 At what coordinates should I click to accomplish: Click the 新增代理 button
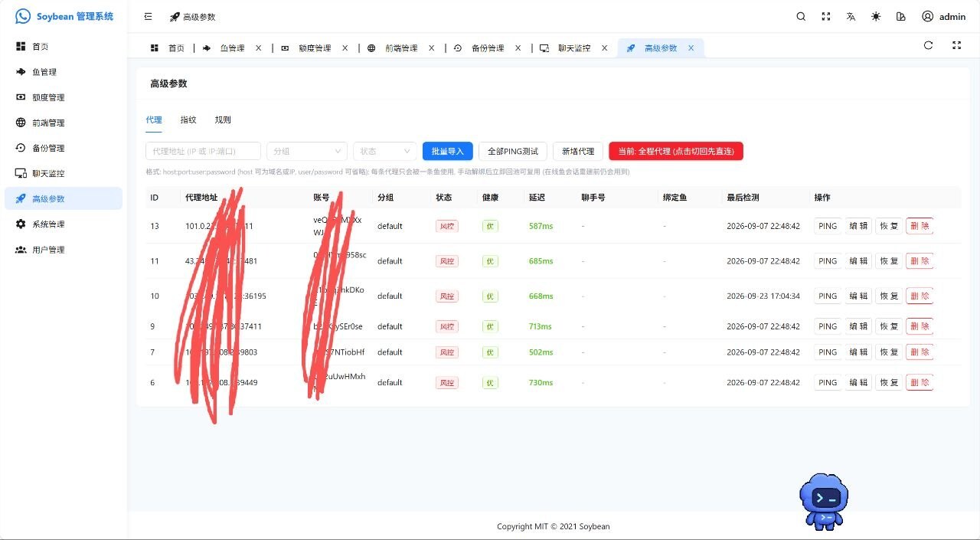pos(578,151)
